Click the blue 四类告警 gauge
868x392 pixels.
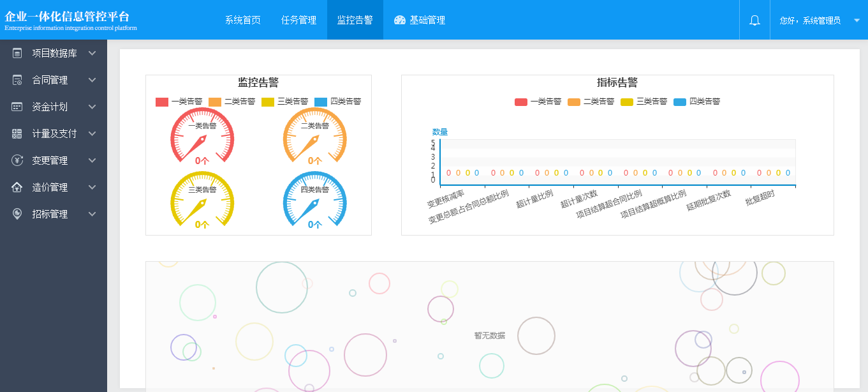tap(315, 200)
